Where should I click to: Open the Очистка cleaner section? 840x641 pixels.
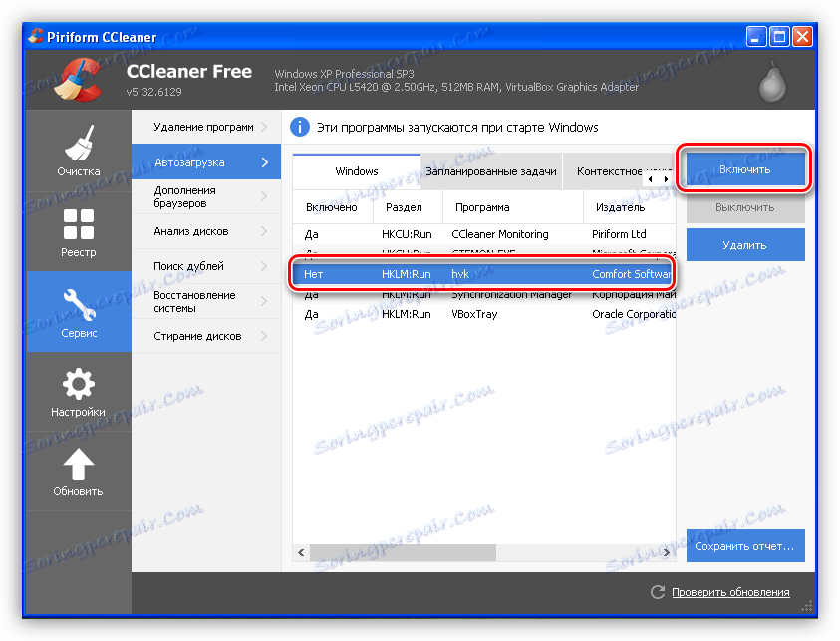coord(79,151)
